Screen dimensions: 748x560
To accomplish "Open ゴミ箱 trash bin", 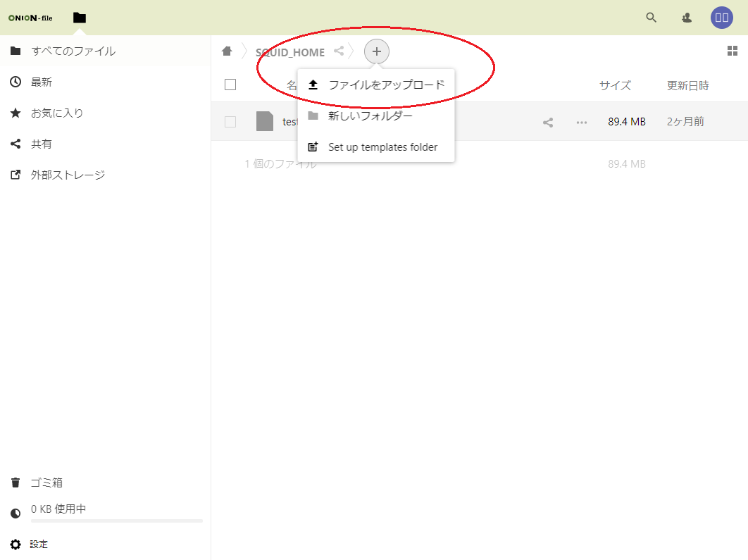I will point(46,483).
